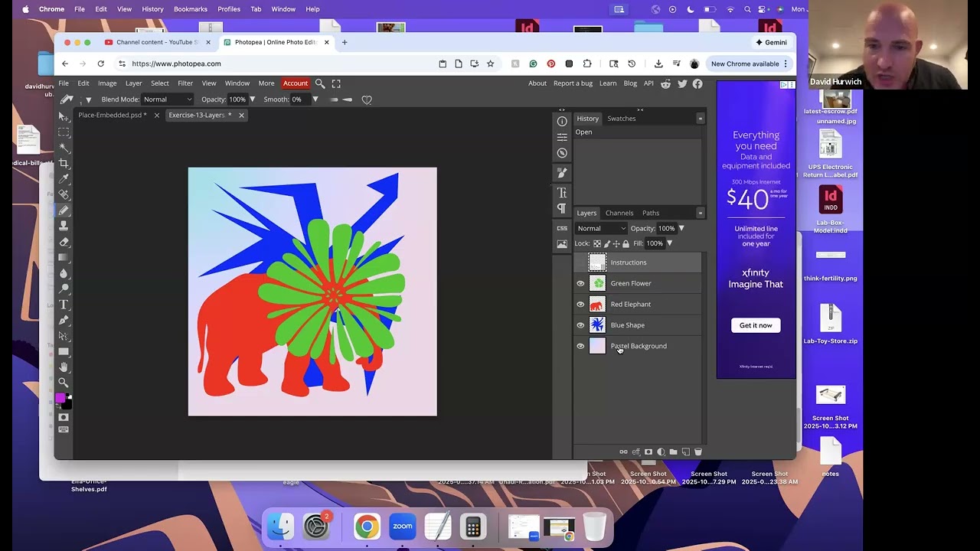
Task: Hide the Blue Shape layer
Action: click(x=580, y=325)
